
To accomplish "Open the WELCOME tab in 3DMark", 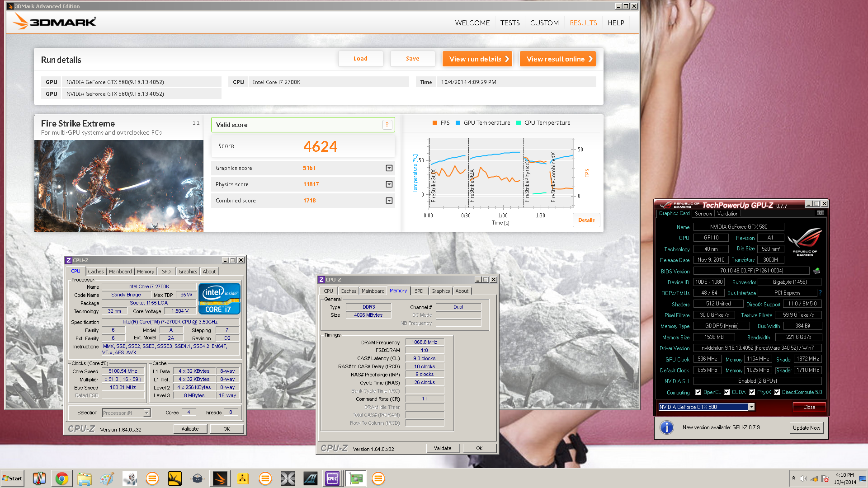I will [x=472, y=23].
